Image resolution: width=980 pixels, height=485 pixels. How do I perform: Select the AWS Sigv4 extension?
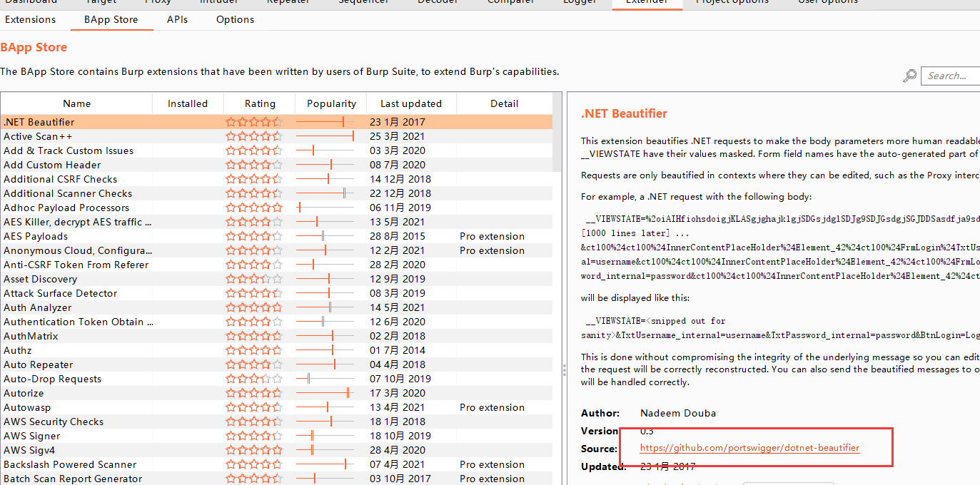(x=276, y=450)
